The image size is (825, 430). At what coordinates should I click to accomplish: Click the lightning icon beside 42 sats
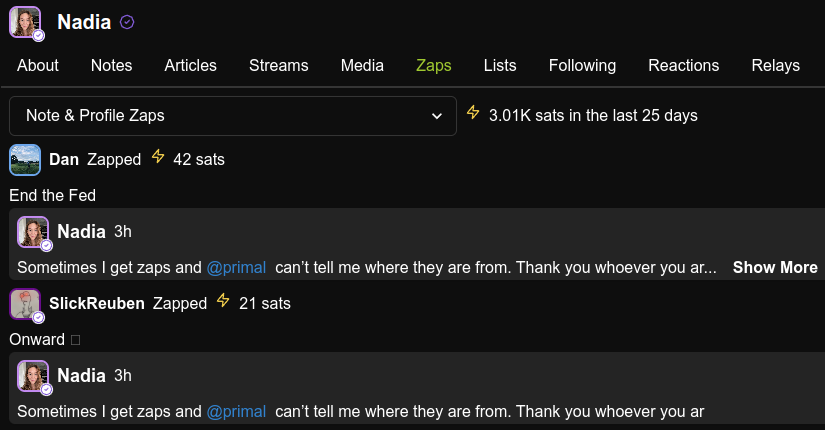(157, 158)
